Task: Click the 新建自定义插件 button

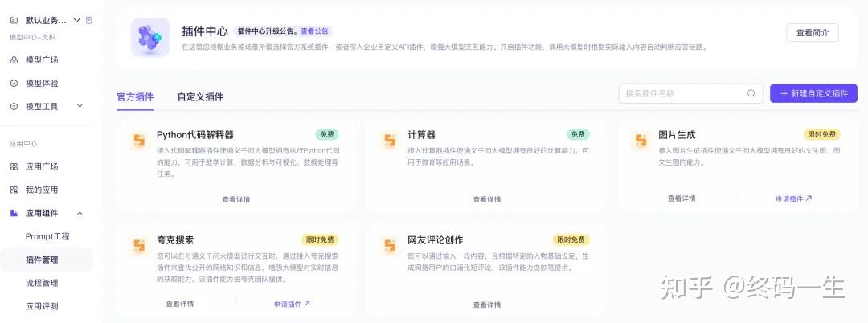Action: [813, 93]
